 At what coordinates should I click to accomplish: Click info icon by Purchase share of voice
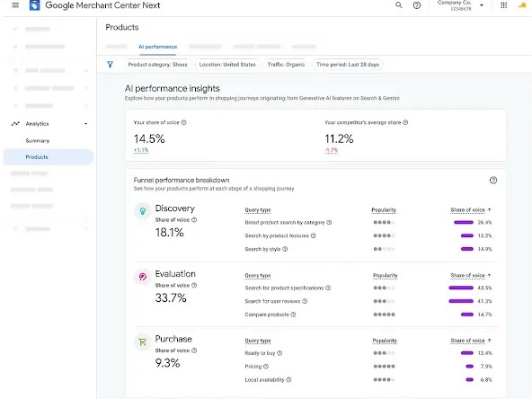click(x=194, y=350)
